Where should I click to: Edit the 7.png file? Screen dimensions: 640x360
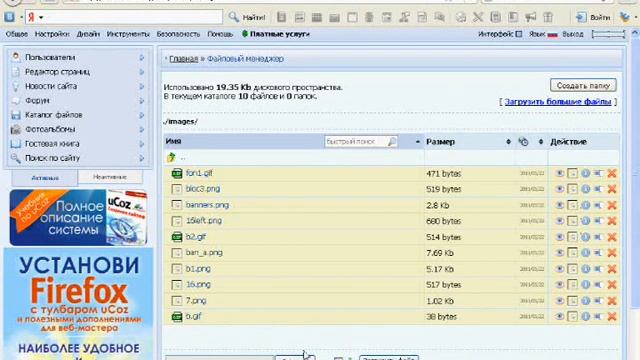[572, 301]
